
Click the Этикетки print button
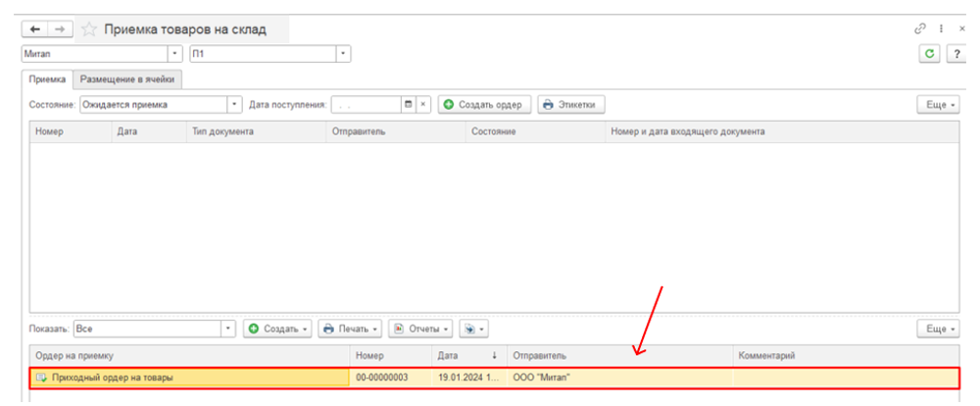point(570,105)
